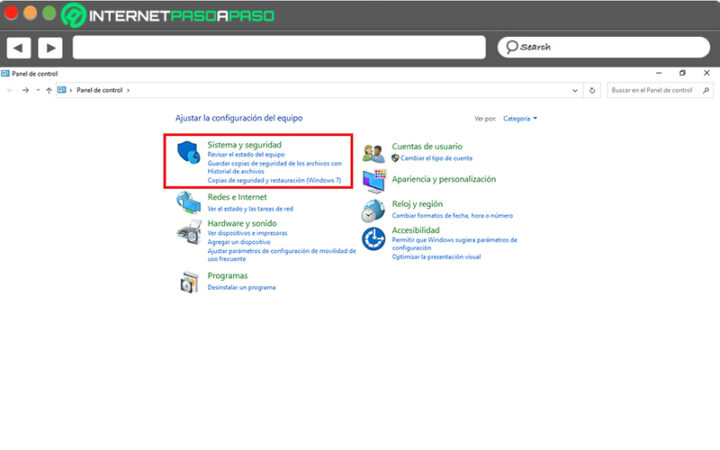Screen dimensions: 720x450
Task: Open Desinstalar un programa link
Action: click(x=241, y=287)
